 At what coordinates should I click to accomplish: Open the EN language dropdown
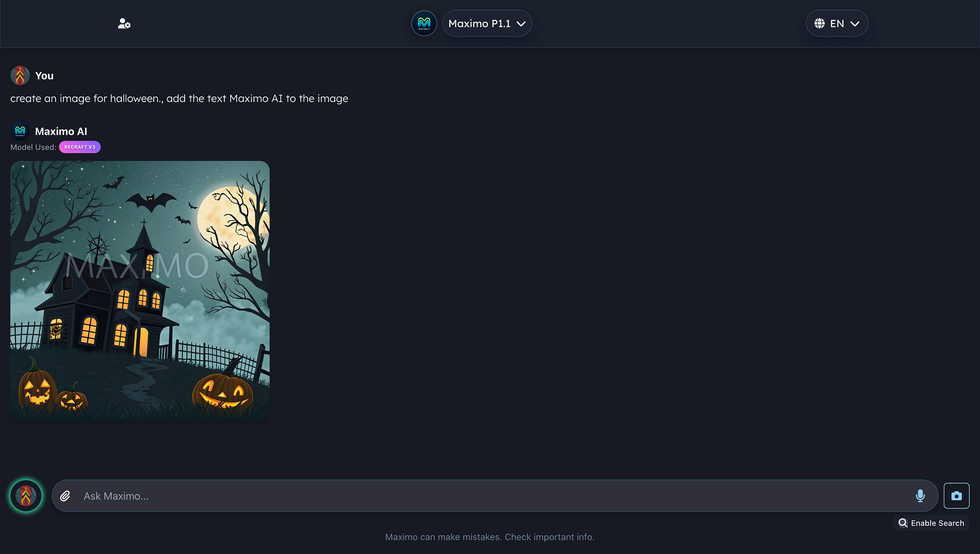tap(837, 24)
